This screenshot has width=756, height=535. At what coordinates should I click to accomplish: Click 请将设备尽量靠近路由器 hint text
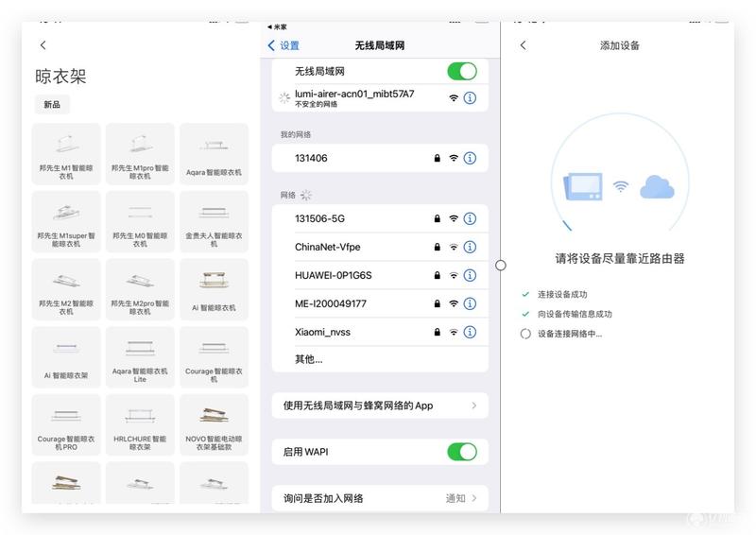(620, 259)
